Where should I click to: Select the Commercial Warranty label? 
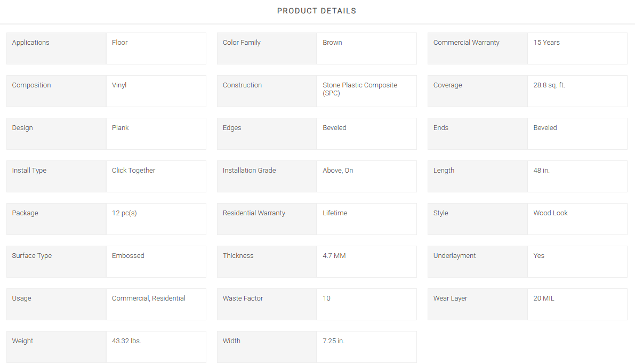coord(466,43)
